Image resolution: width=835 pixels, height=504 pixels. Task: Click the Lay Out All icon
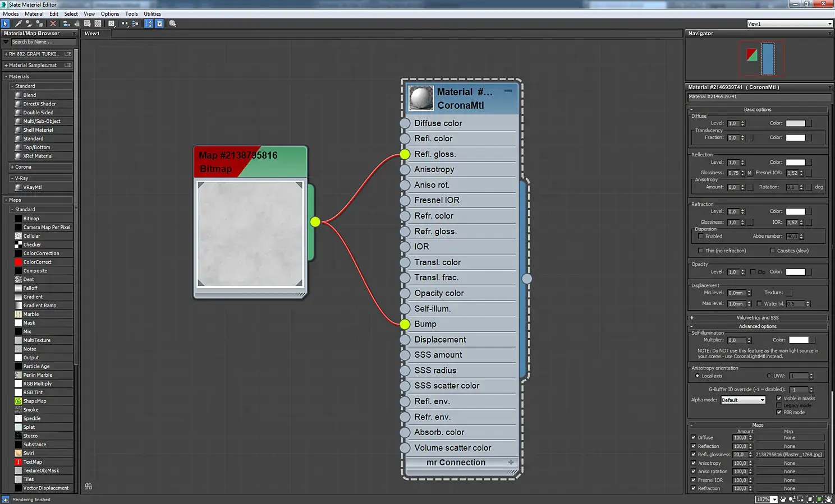(x=125, y=24)
